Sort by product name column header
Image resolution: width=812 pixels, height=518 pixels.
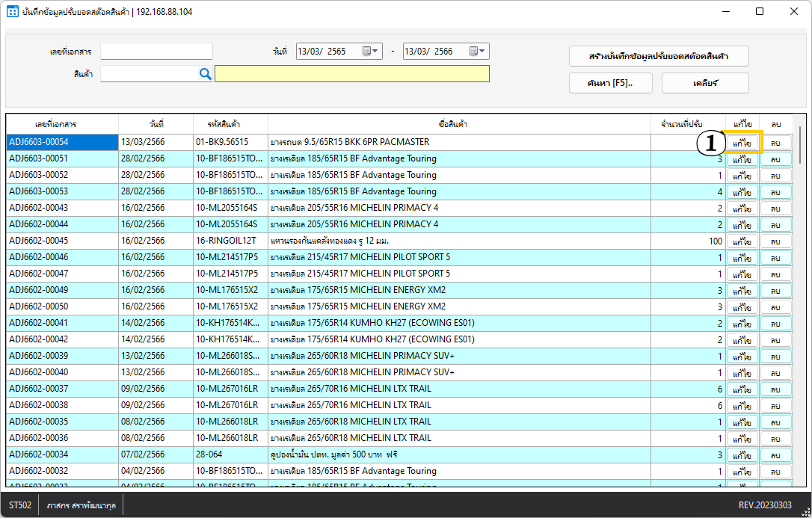tap(459, 123)
